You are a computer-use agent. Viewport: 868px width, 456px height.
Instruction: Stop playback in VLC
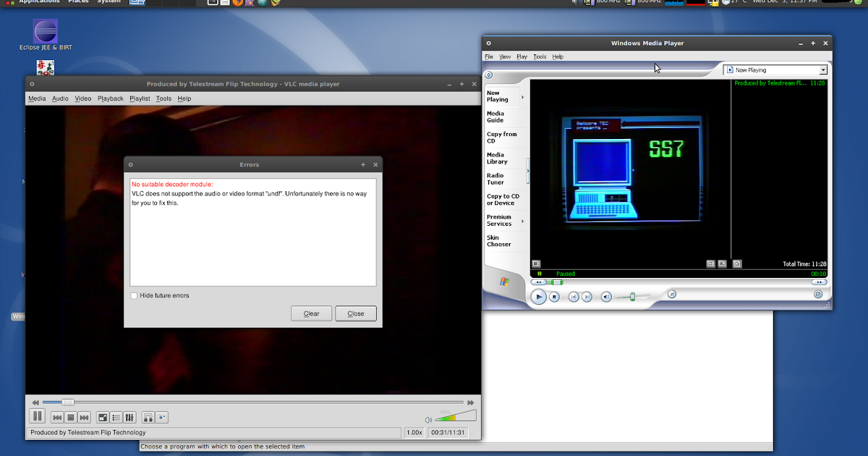click(71, 418)
